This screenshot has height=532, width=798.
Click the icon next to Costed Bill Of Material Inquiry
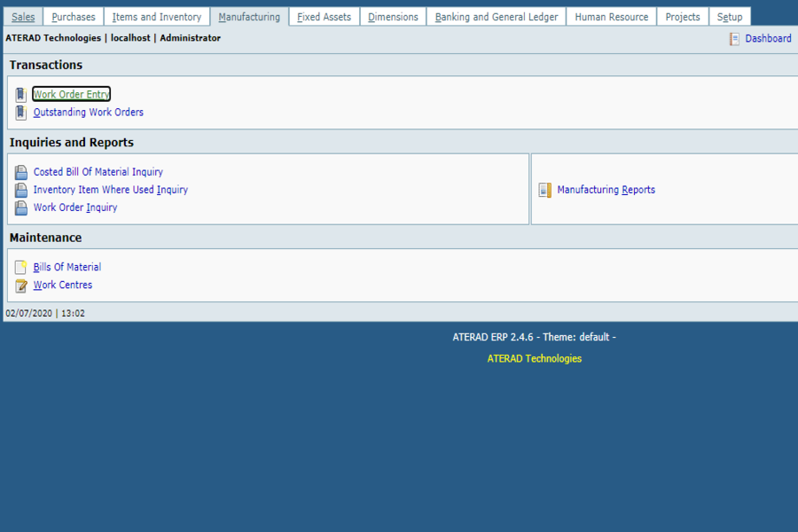pos(21,173)
